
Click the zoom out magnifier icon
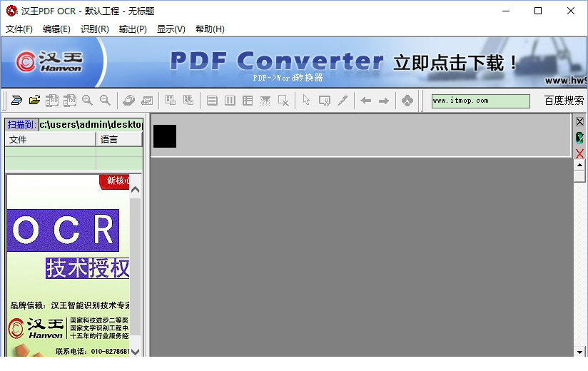click(x=106, y=101)
